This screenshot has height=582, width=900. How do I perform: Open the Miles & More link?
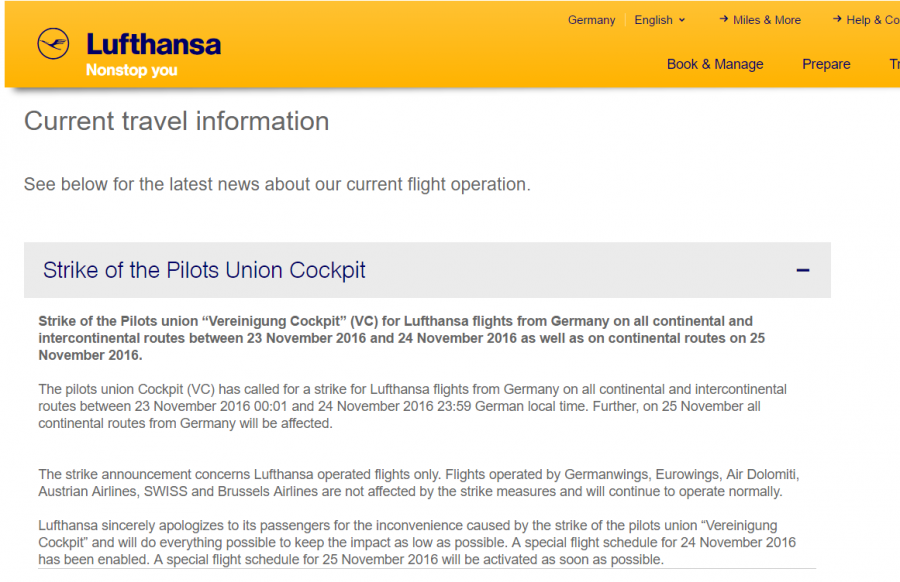click(x=767, y=20)
